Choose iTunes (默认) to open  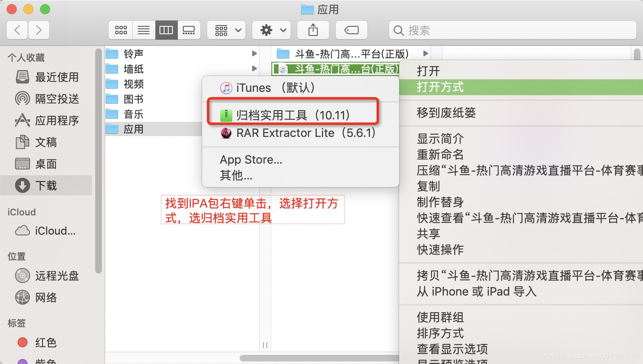(301, 88)
